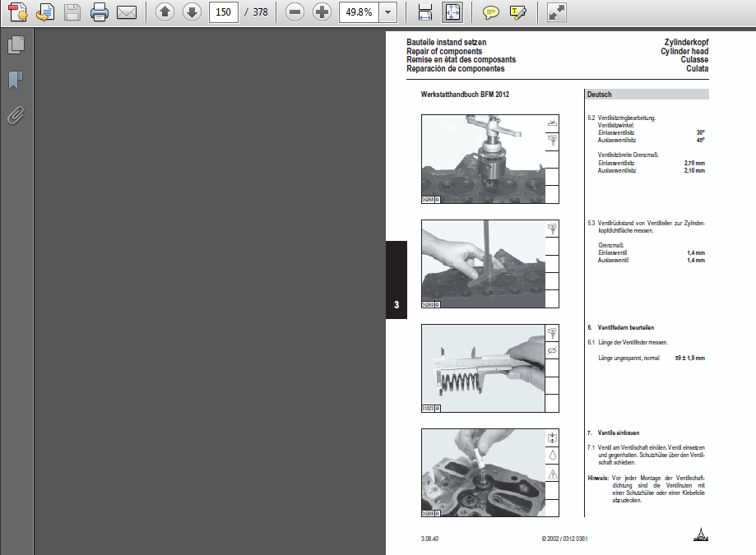Click 'Repair of components' heading
The width and height of the screenshot is (756, 555).
tap(444, 51)
